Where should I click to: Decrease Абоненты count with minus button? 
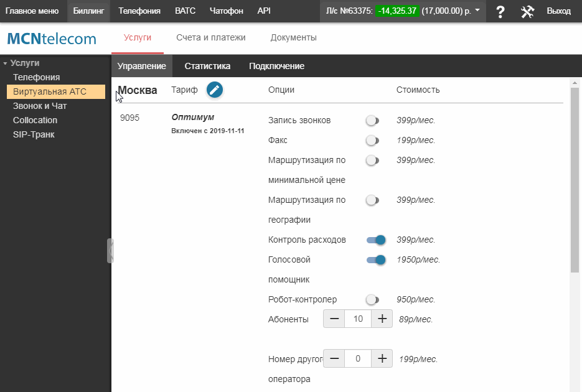(334, 319)
